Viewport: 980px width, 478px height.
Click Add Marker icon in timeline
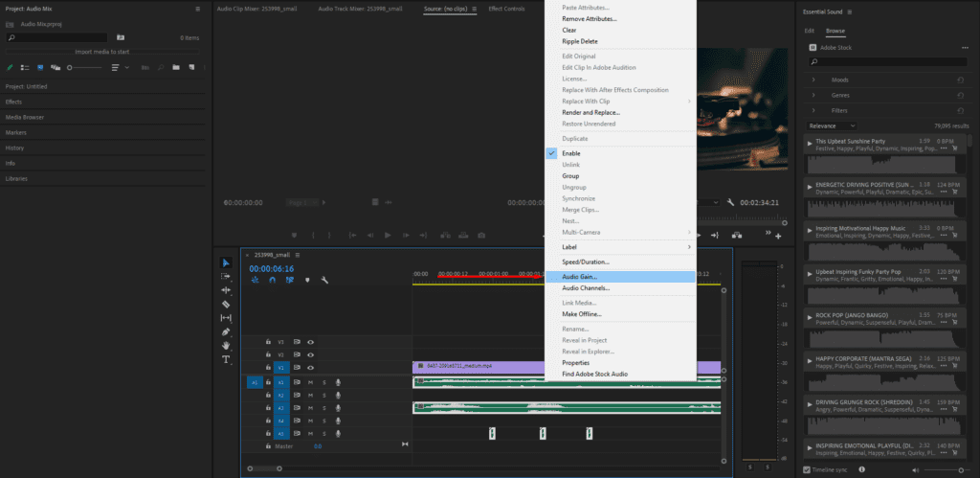[307, 281]
